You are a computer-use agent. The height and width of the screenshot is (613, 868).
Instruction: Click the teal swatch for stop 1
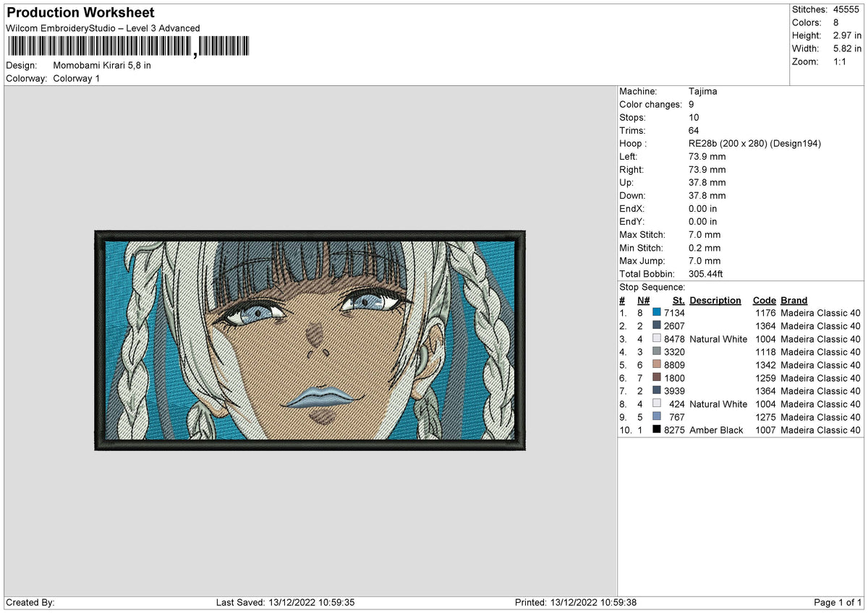(657, 313)
